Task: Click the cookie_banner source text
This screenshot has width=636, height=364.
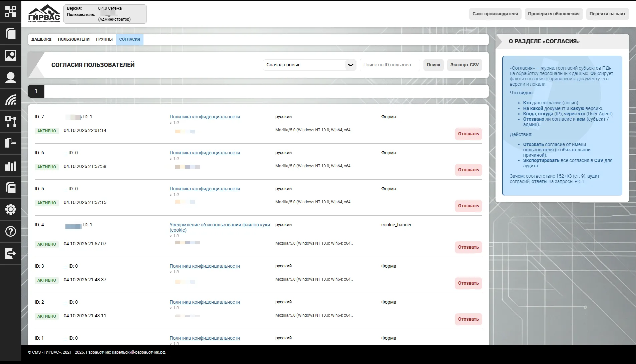Action: [x=396, y=225]
